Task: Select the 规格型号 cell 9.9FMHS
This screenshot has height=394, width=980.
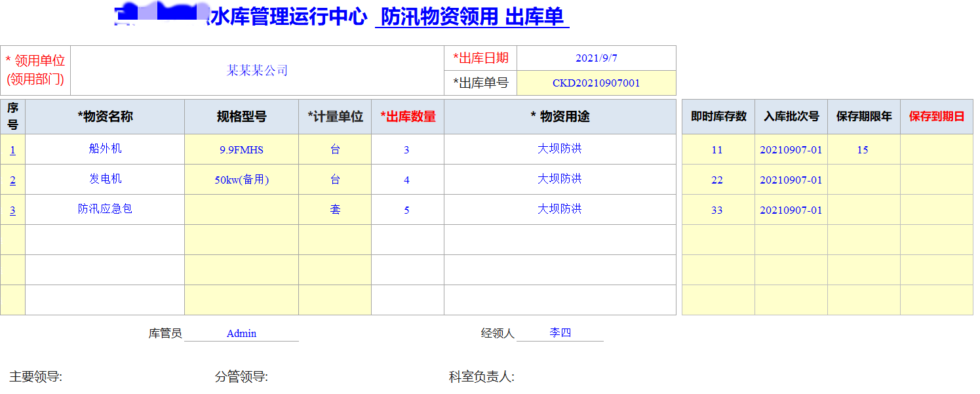Action: pos(241,149)
